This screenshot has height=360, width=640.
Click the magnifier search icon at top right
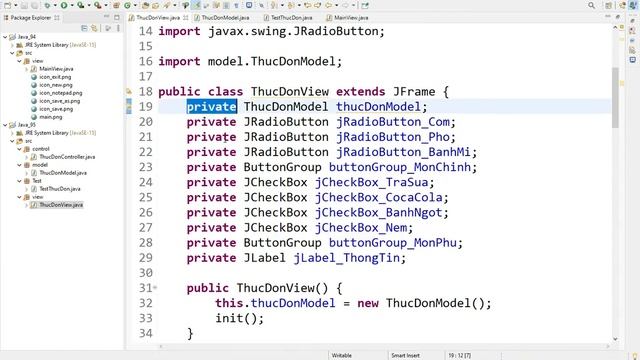[591, 5]
